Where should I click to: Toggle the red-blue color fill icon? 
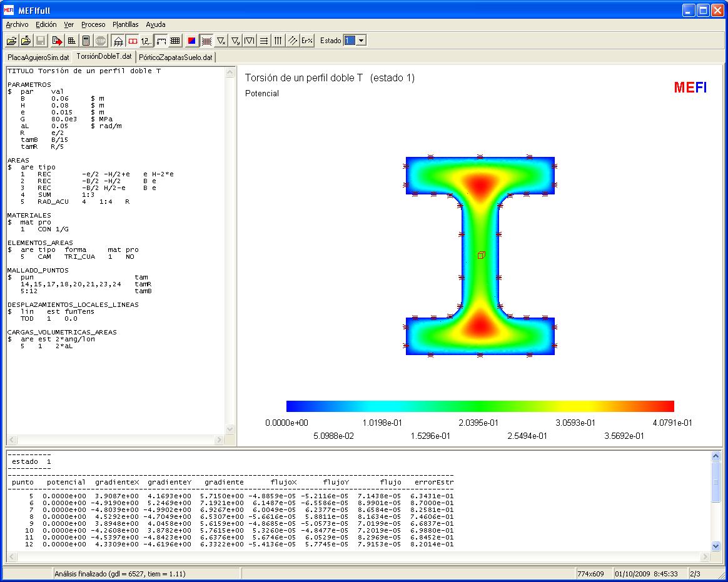(x=191, y=41)
